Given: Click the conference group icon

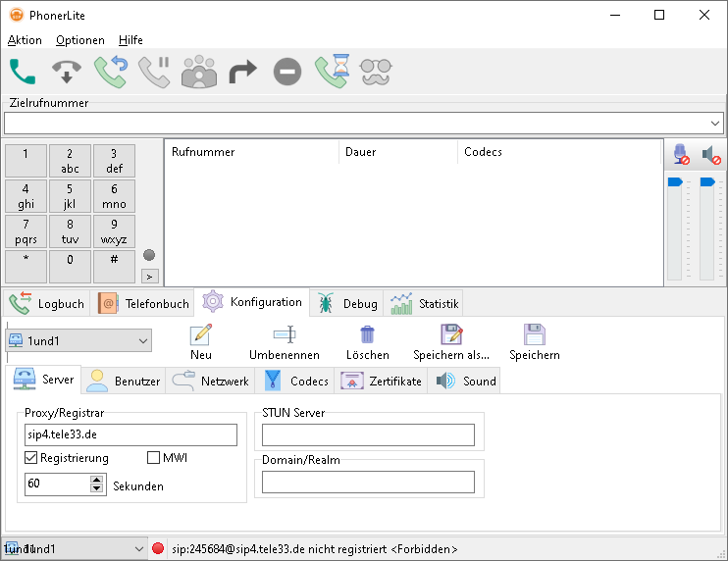Looking at the screenshot, I should [199, 72].
